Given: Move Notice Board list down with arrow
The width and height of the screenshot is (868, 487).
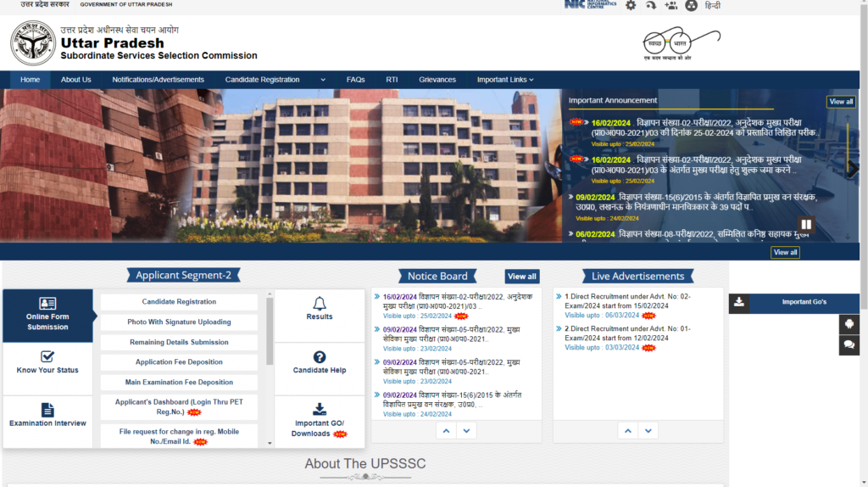Looking at the screenshot, I should 467,430.
